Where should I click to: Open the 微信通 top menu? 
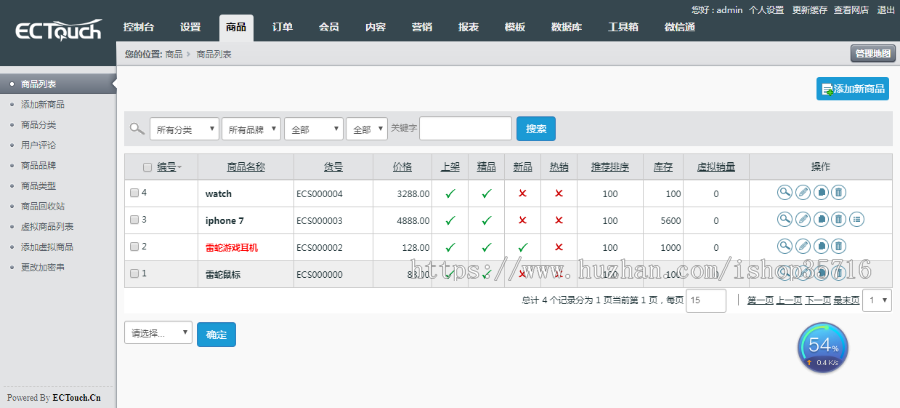tap(680, 27)
